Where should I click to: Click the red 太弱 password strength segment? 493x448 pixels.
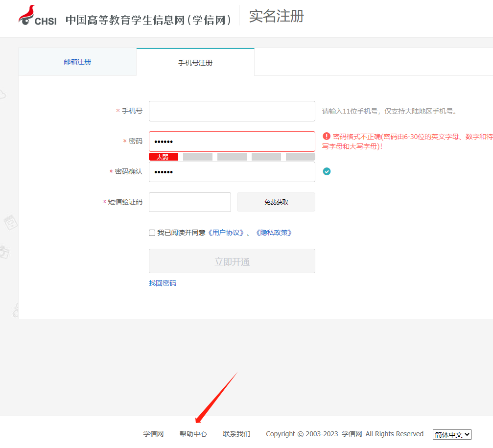(x=163, y=157)
